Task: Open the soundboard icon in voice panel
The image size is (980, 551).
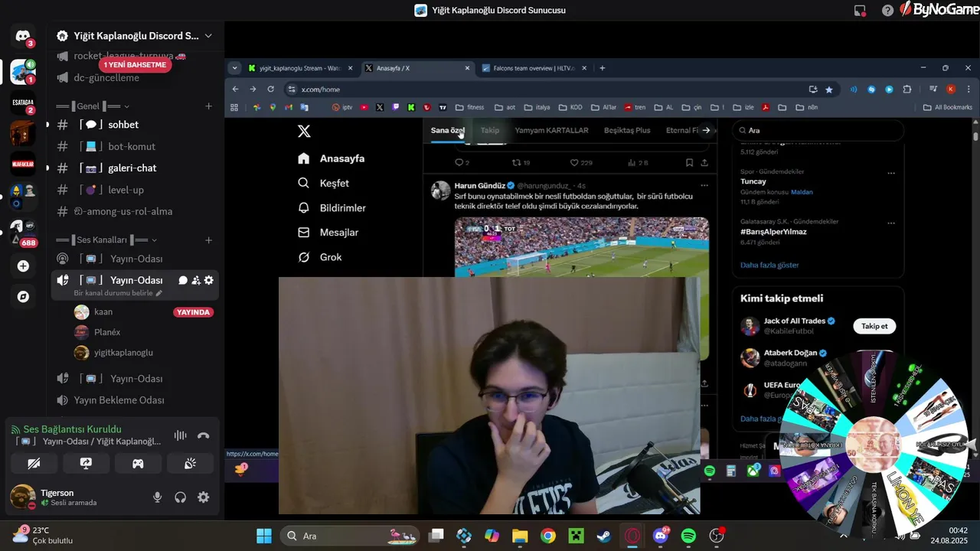Action: pos(190,463)
